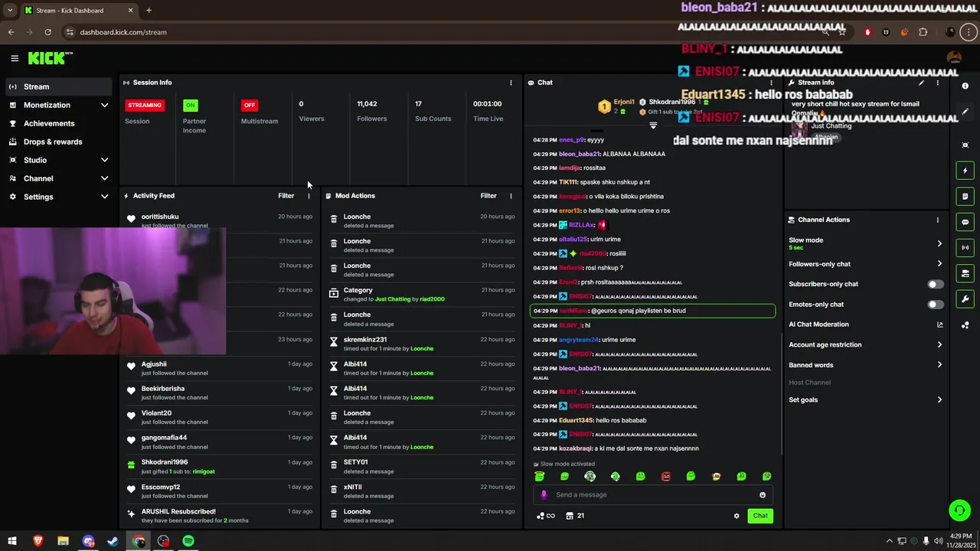Focus the Send a message field
This screenshot has width=980, height=551.
653,495
